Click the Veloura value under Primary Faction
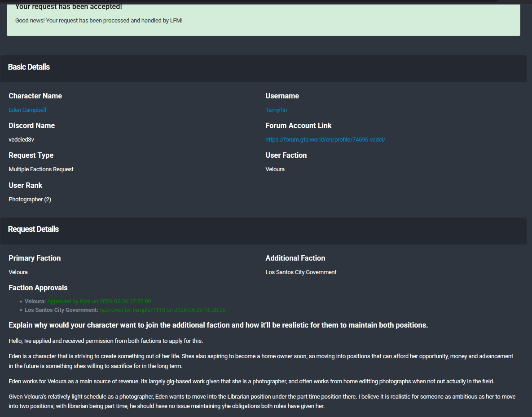The width and height of the screenshot is (532, 417). tap(18, 272)
